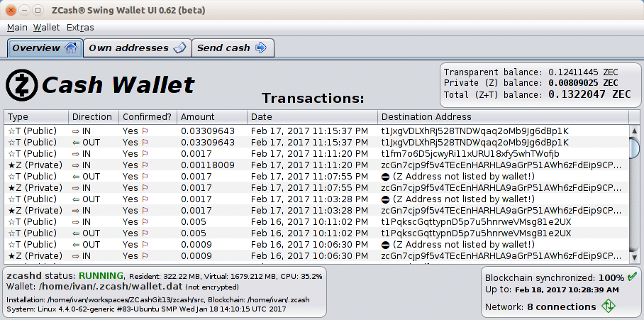Click the no-entry icon in 11:07:55 PM OUT row

click(x=385, y=177)
